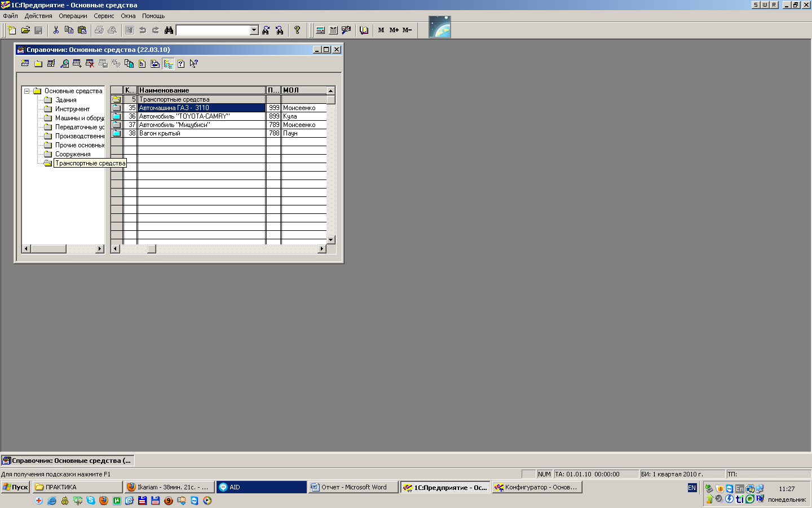The height and width of the screenshot is (508, 812).
Task: Click New row icon in Справочник toolbar
Action: click(x=25, y=64)
